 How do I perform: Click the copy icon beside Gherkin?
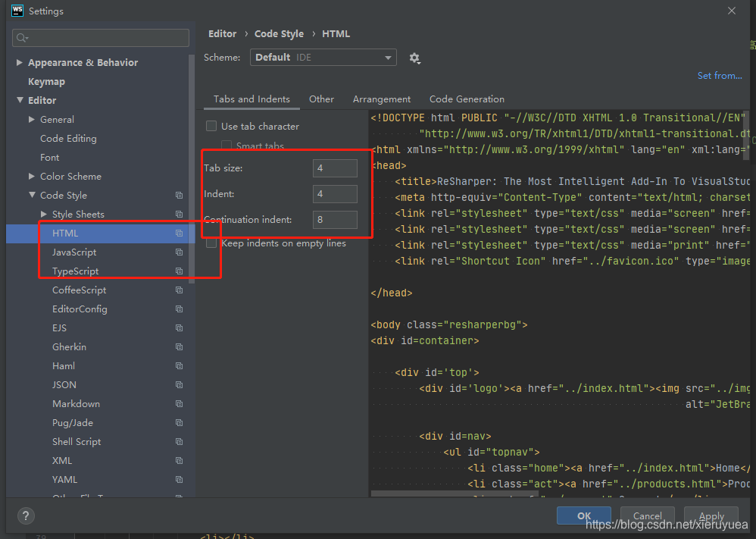pos(179,347)
